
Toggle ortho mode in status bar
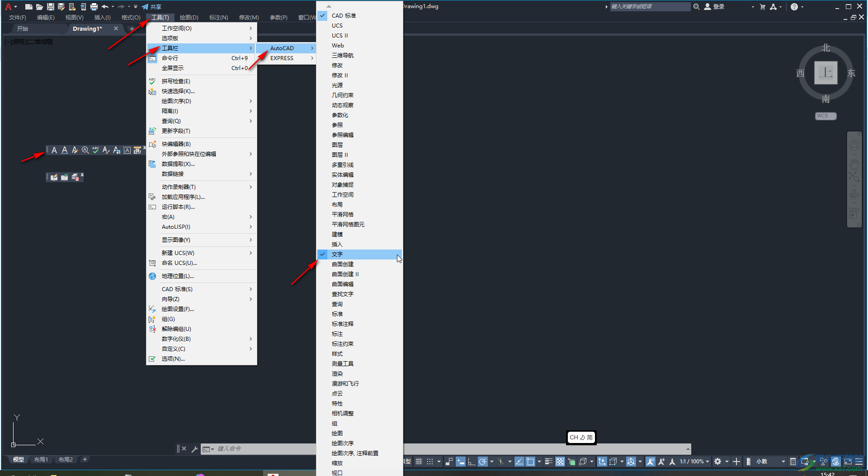pos(472,462)
